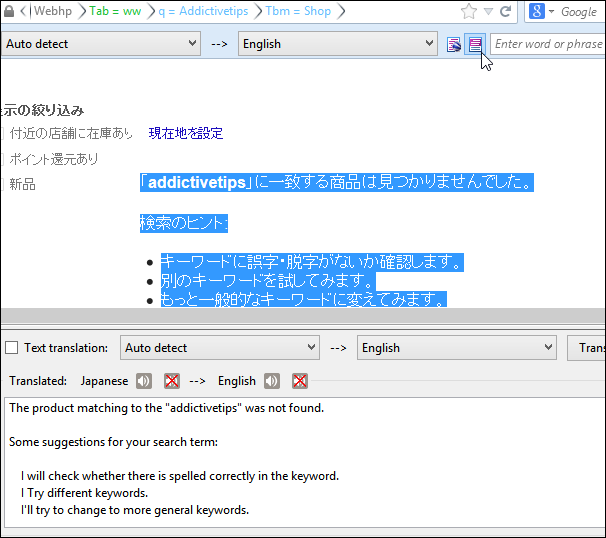
Task: Open top target language English dropdown
Action: click(x=337, y=44)
